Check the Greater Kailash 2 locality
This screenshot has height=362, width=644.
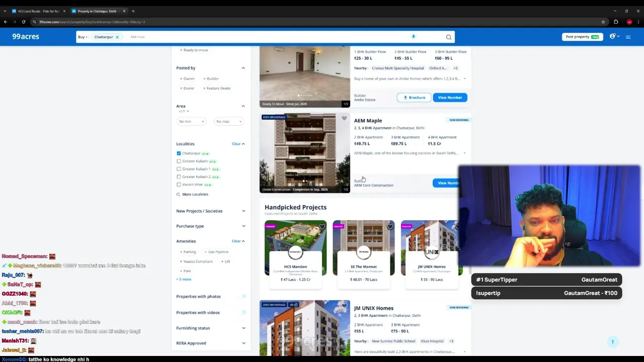[x=179, y=177]
